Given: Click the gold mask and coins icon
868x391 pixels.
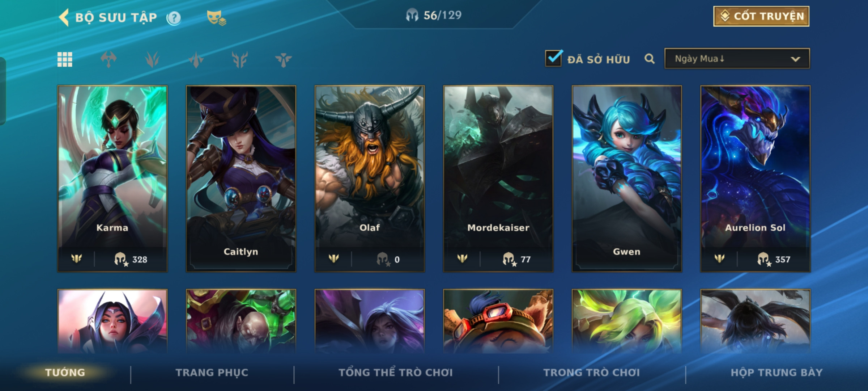Looking at the screenshot, I should click(x=216, y=18).
